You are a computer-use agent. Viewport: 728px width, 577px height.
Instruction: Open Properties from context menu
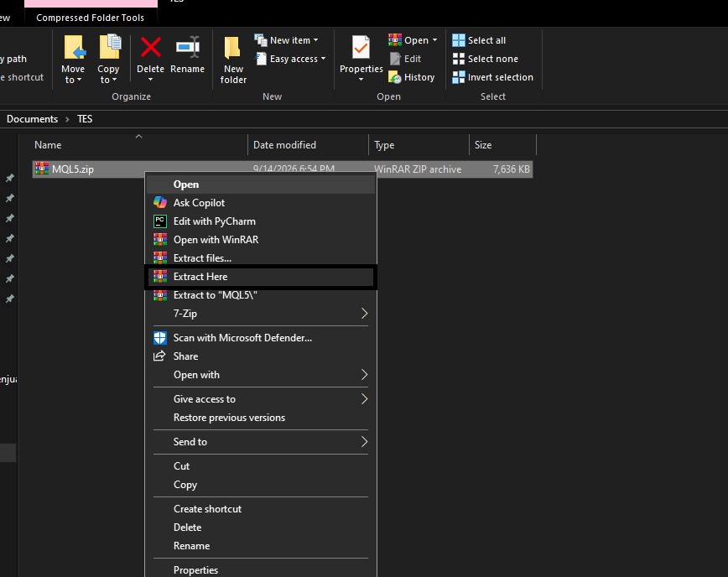(261, 569)
